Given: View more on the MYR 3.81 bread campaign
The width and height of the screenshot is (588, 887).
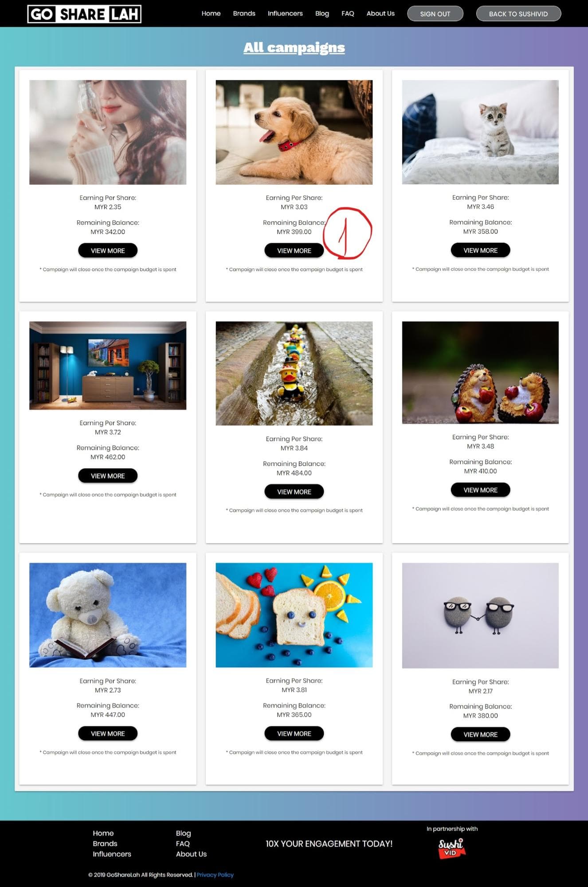Looking at the screenshot, I should pyautogui.click(x=294, y=733).
